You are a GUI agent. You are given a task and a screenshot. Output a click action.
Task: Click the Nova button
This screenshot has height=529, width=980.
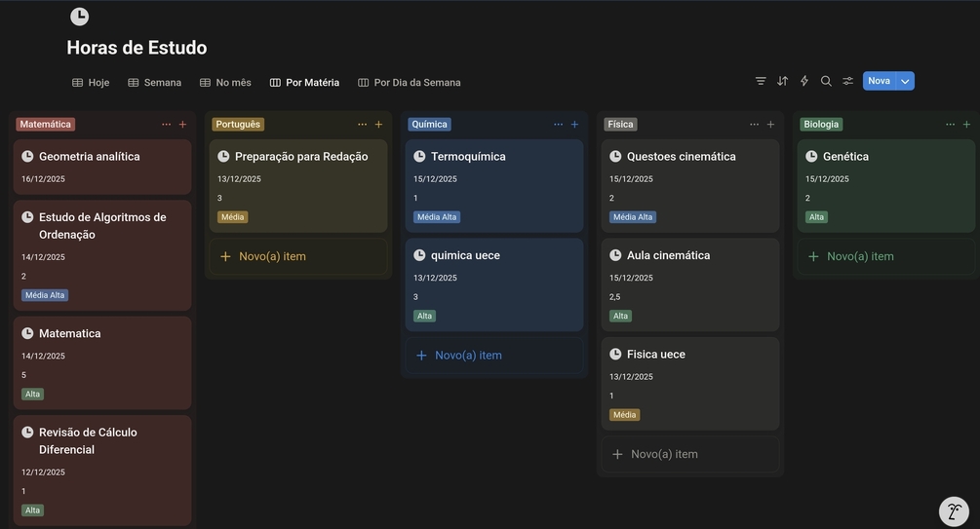click(879, 81)
